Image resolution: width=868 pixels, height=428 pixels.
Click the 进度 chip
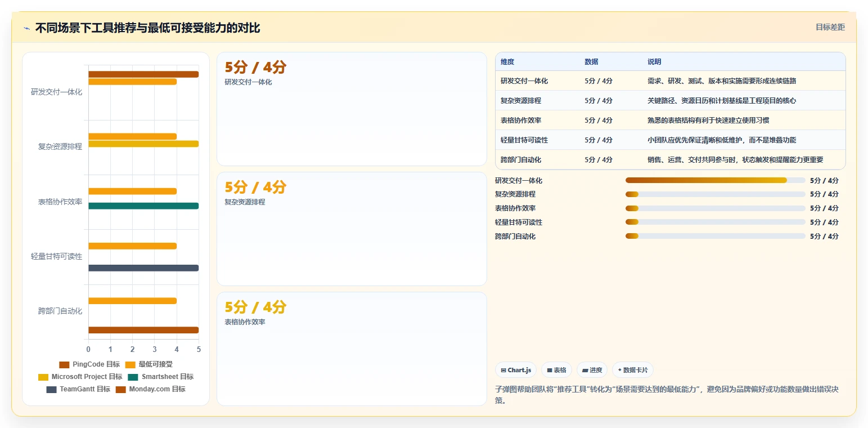tap(592, 370)
